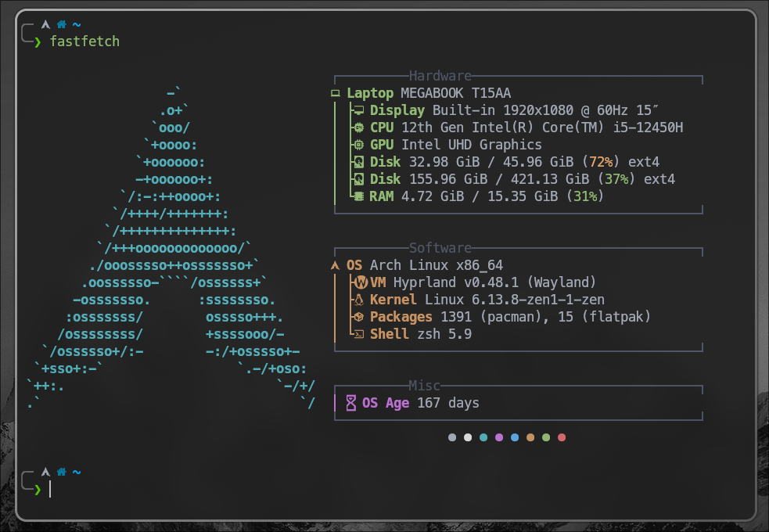This screenshot has height=532, width=769.
Task: Click the Misc section title
Action: click(425, 386)
